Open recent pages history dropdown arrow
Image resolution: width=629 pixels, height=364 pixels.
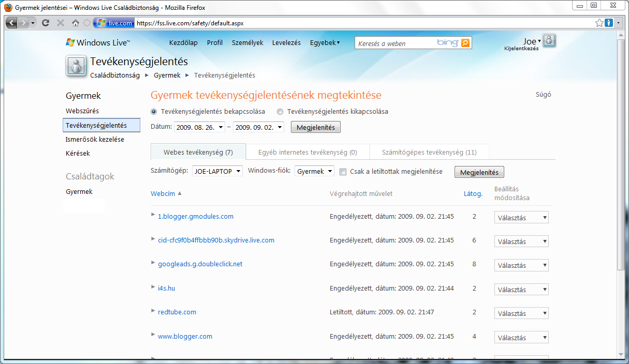coord(33,23)
